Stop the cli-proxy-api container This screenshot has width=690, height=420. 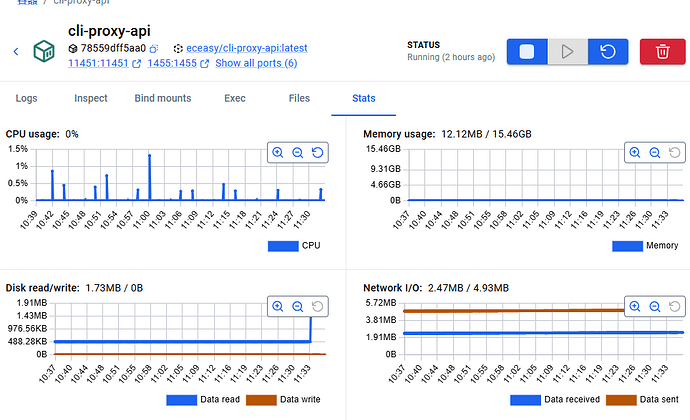pos(527,52)
